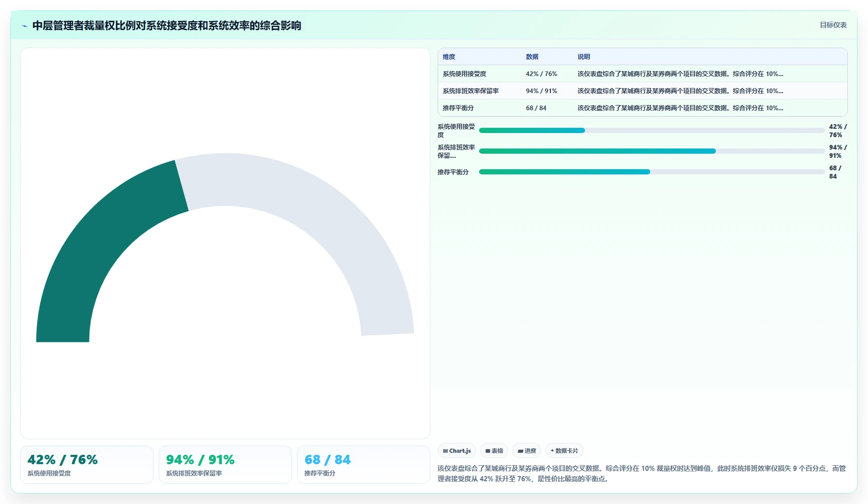
Task: Click the 68 / 84 value beside the progress bar
Action: click(x=835, y=172)
